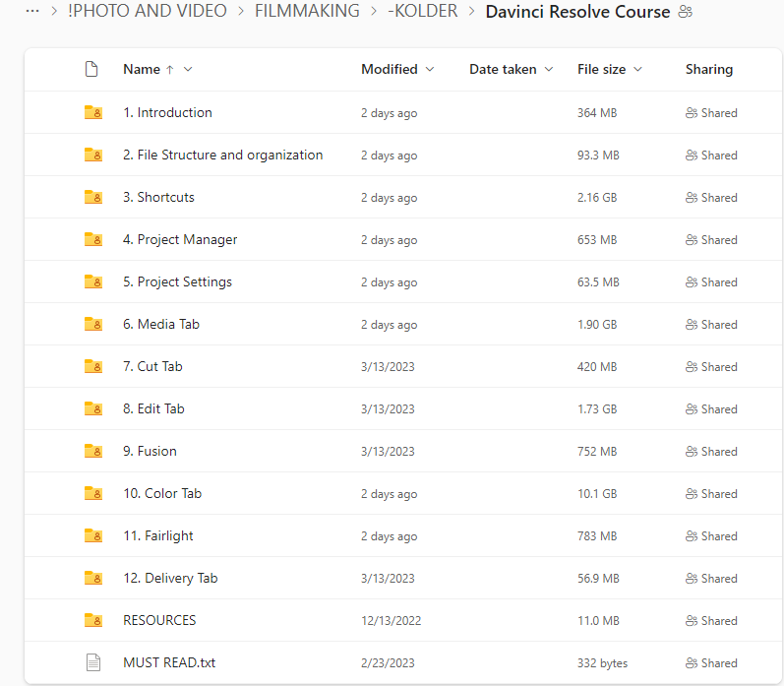Open the 4. Project Manager folder
Screen dimensions: 784x686
coord(180,240)
